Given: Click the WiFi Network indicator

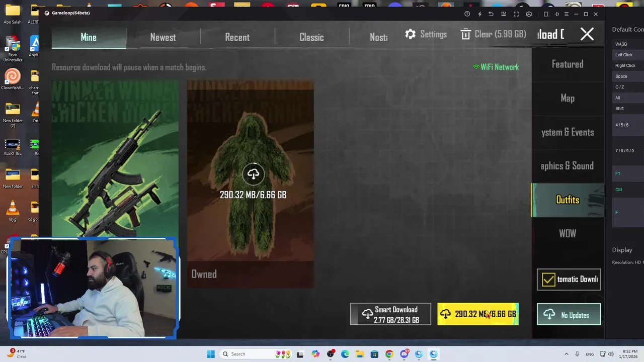Looking at the screenshot, I should click(x=496, y=67).
